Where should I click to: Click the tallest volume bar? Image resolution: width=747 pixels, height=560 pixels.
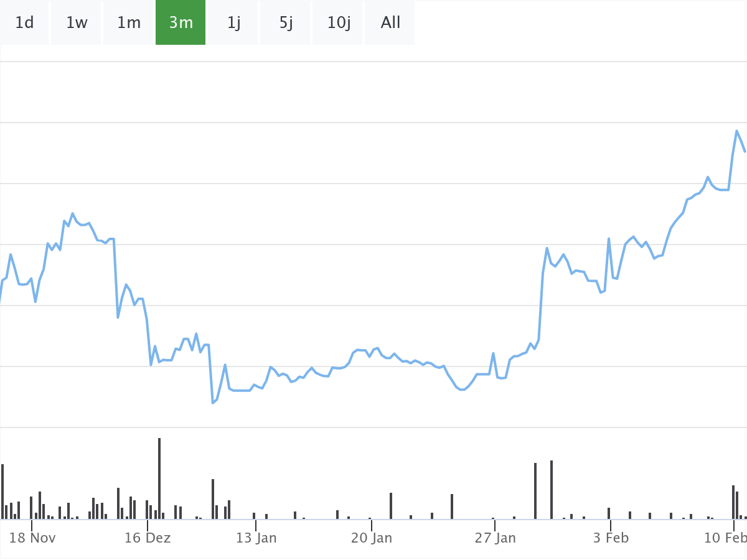pos(159,478)
